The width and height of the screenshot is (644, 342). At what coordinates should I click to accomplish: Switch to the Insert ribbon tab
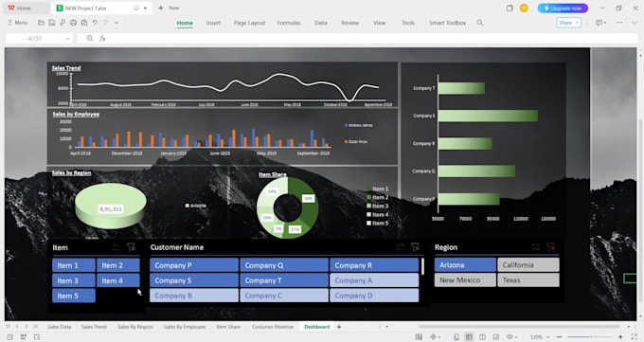point(213,23)
